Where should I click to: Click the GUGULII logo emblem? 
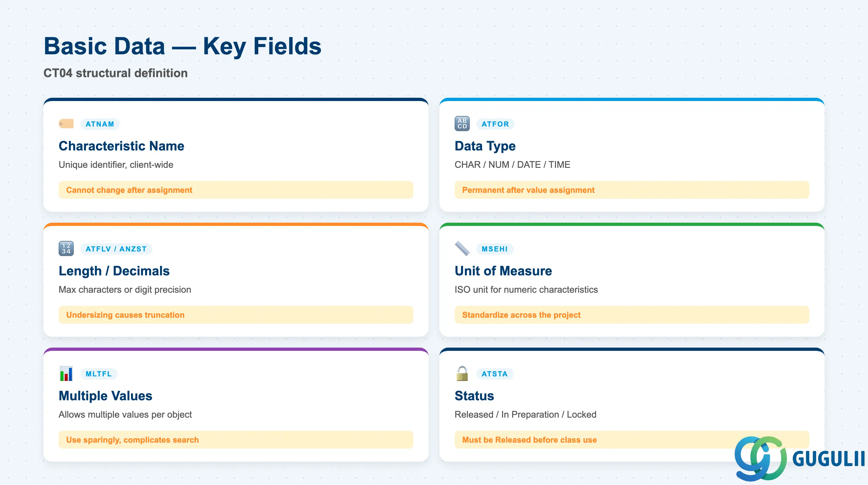click(x=761, y=458)
